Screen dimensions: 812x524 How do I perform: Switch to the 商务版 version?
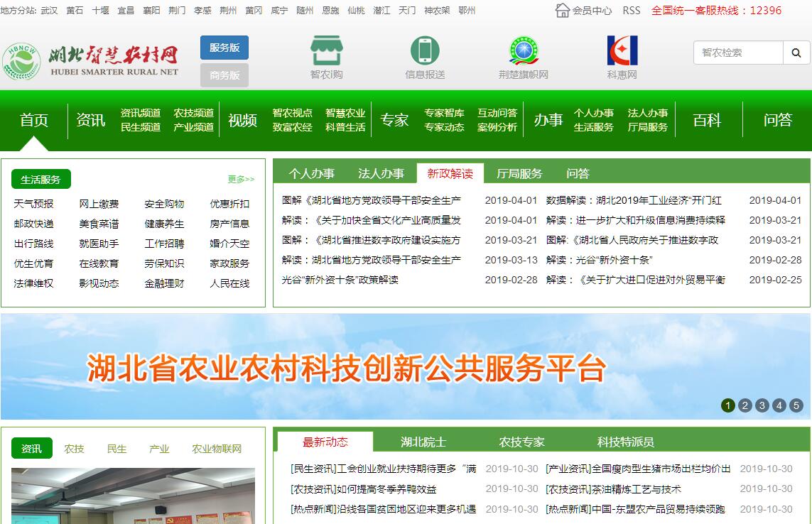tap(224, 75)
